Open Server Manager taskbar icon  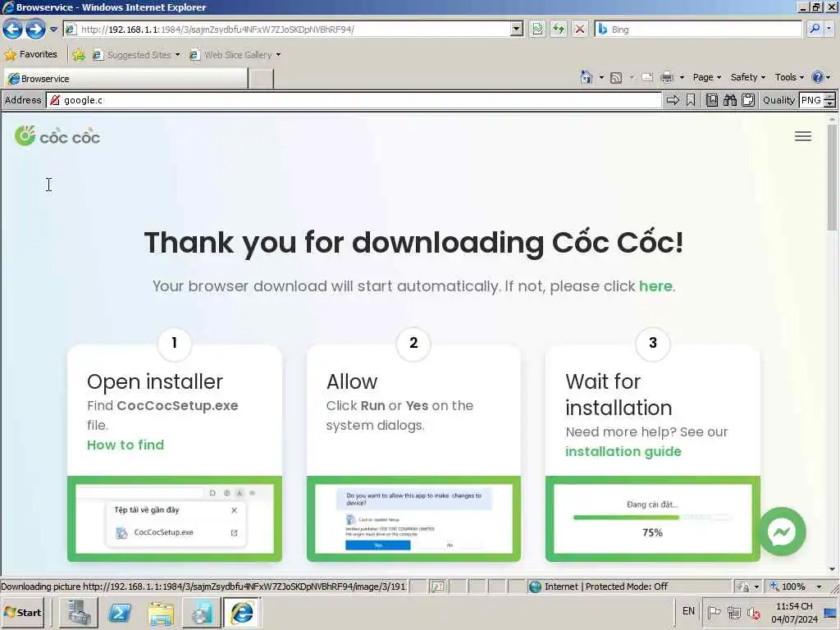point(78,612)
